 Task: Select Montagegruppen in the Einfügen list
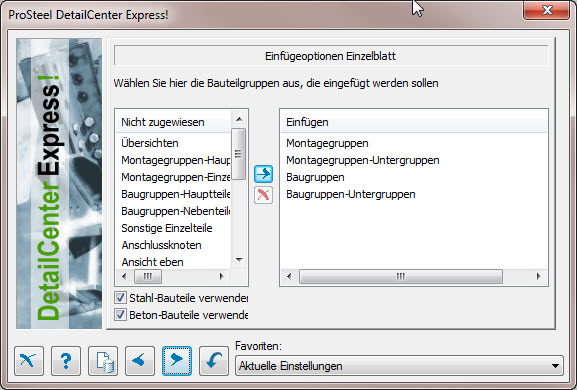click(327, 143)
